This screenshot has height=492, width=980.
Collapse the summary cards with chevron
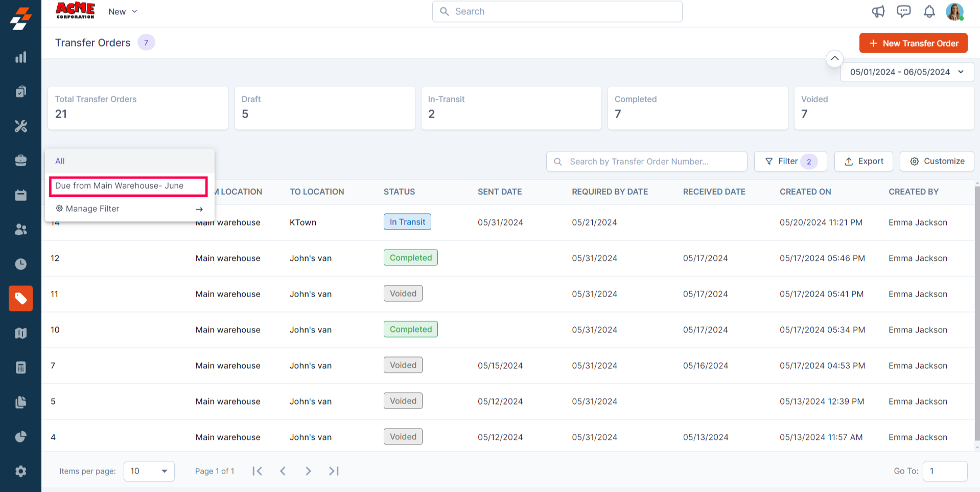pyautogui.click(x=834, y=58)
